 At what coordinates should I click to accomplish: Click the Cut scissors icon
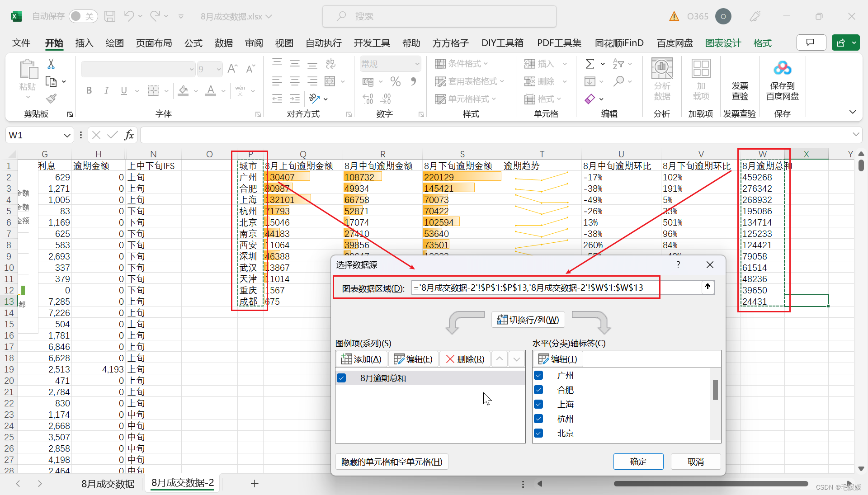51,64
